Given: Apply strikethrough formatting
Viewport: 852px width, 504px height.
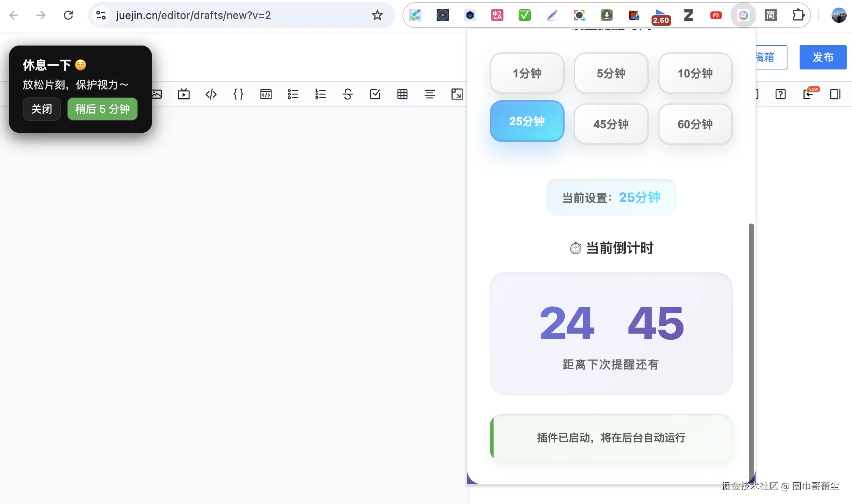Looking at the screenshot, I should click(x=348, y=94).
